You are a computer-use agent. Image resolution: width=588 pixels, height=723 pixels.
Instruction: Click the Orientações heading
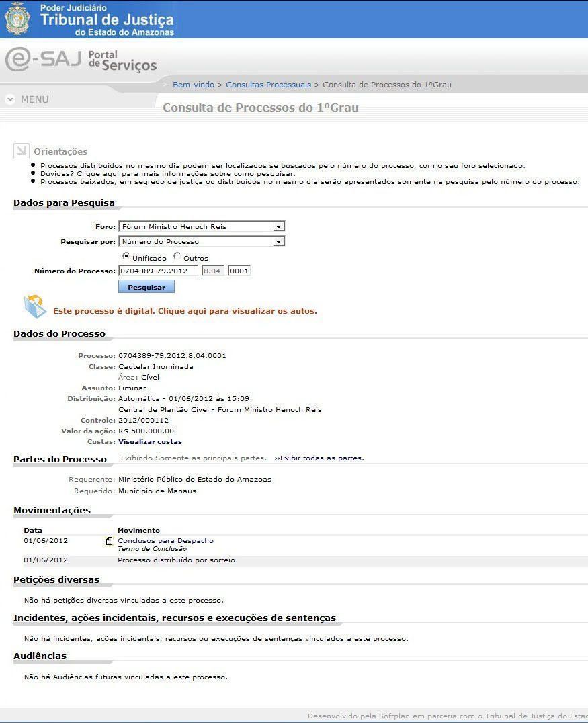click(x=60, y=151)
